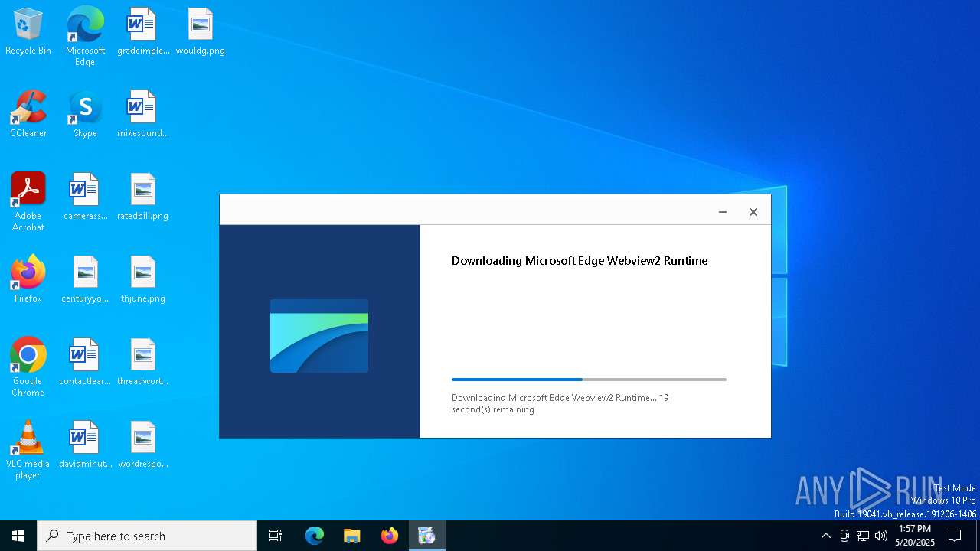980x551 pixels.
Task: Select the centuryyo image file icon
Action: (x=85, y=279)
